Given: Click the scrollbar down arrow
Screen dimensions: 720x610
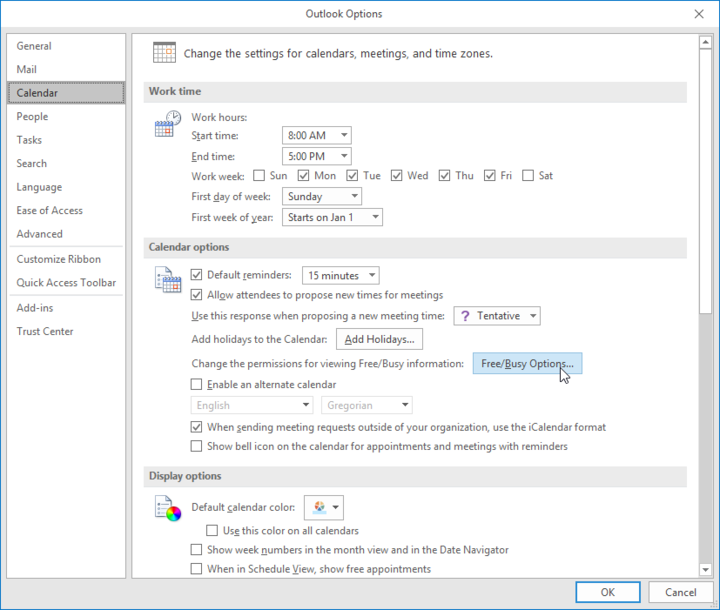Looking at the screenshot, I should tap(705, 570).
